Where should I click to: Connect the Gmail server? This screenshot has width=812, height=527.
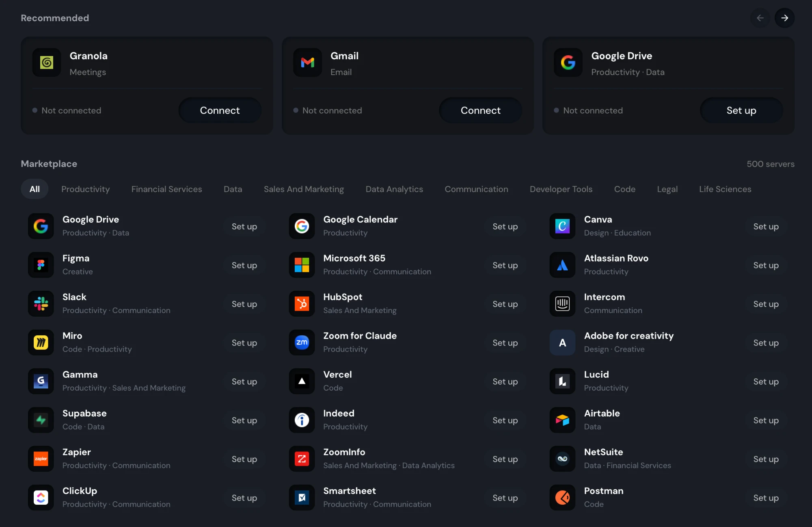(480, 110)
